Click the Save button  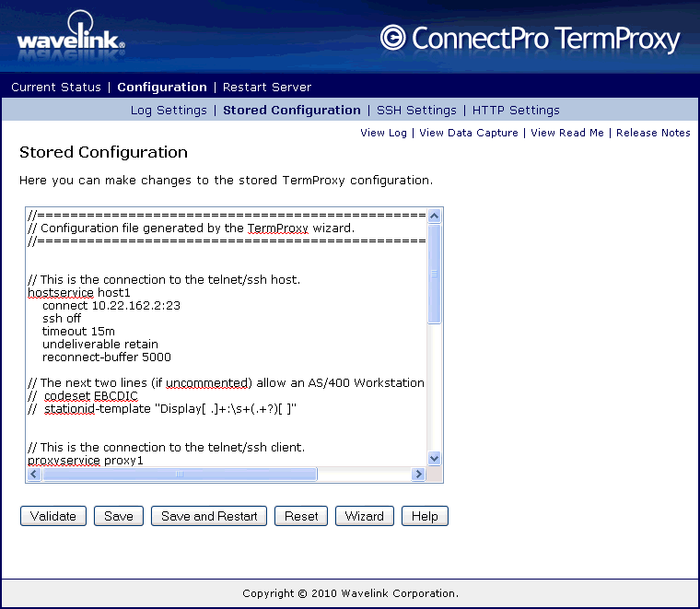click(119, 516)
